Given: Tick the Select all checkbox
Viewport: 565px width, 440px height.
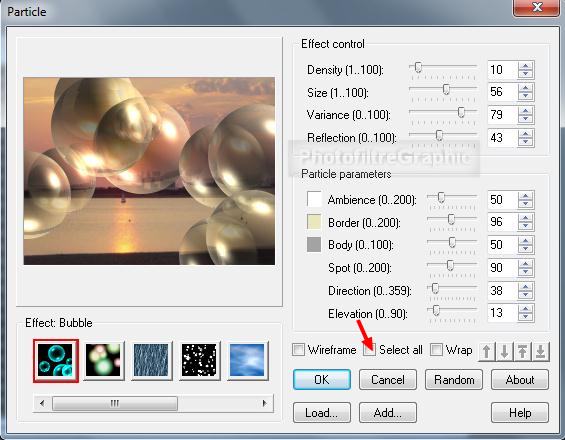Looking at the screenshot, I should tap(369, 350).
